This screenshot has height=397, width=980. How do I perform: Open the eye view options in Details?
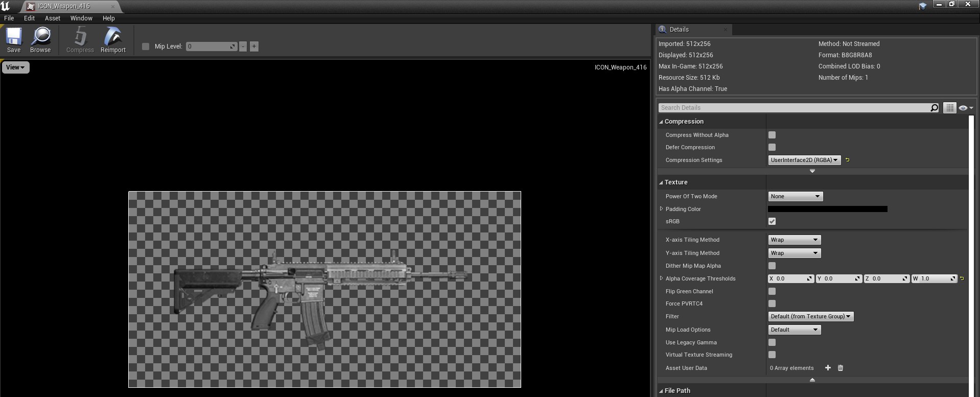(966, 108)
